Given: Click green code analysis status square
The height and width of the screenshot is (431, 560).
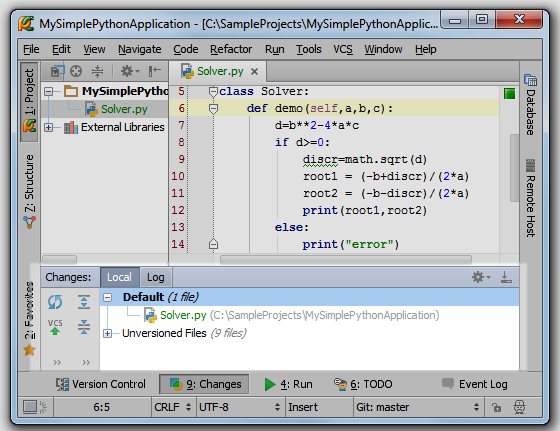Looking at the screenshot, I should point(509,94).
